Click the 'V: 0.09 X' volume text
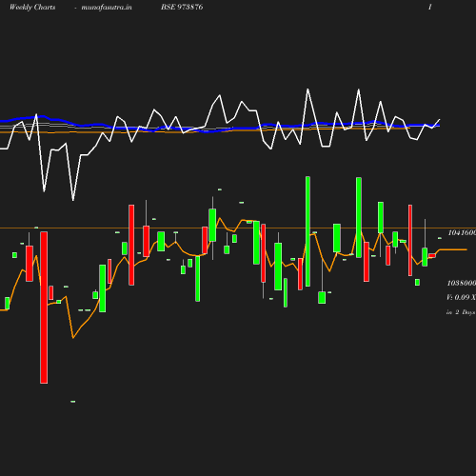The width and height of the screenshot is (476, 476). [461, 297]
